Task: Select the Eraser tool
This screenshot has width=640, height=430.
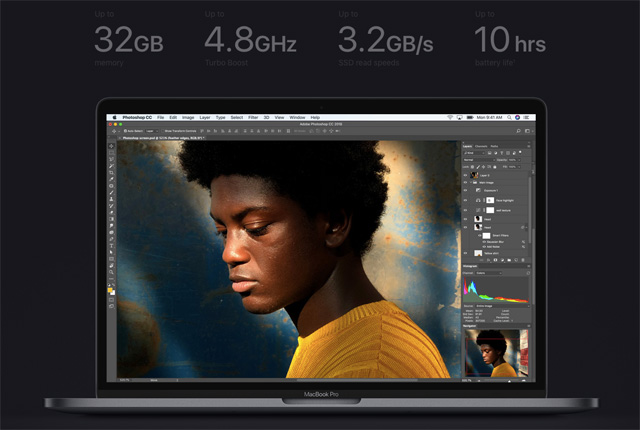Action: pos(111,212)
